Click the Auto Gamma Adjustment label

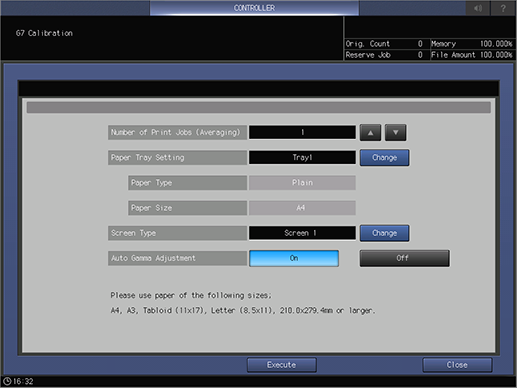tap(177, 258)
